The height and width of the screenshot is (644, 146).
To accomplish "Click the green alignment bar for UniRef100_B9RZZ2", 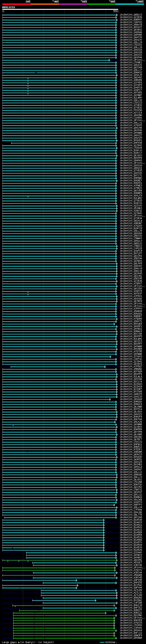I will [x=60, y=613].
